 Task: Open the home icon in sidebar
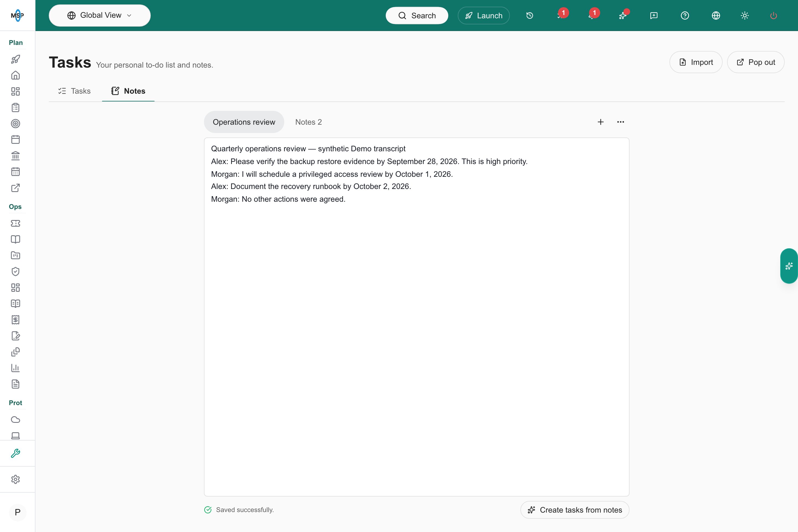tap(16, 75)
